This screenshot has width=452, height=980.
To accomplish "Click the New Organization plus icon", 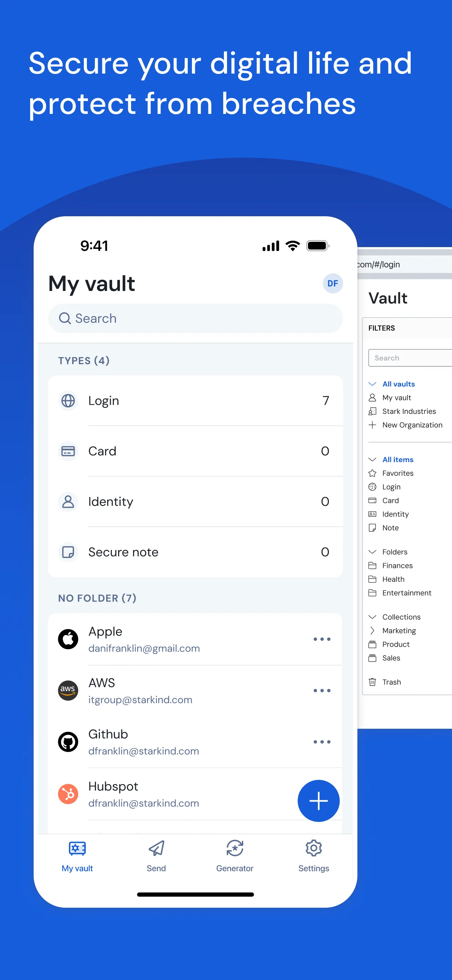I will 372,425.
